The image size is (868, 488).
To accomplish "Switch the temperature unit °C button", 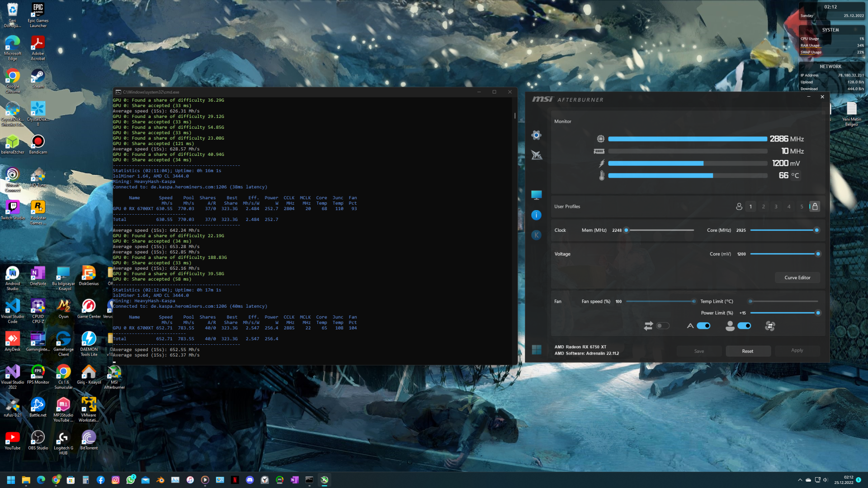I will [x=795, y=176].
